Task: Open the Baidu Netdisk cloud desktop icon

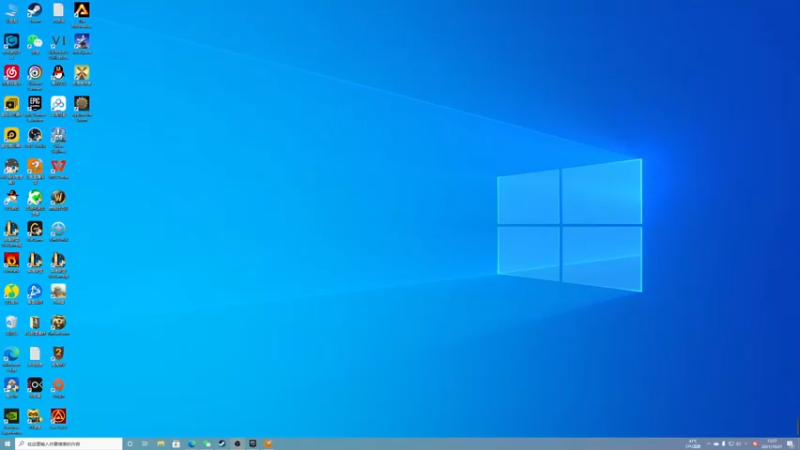Action: [x=58, y=106]
